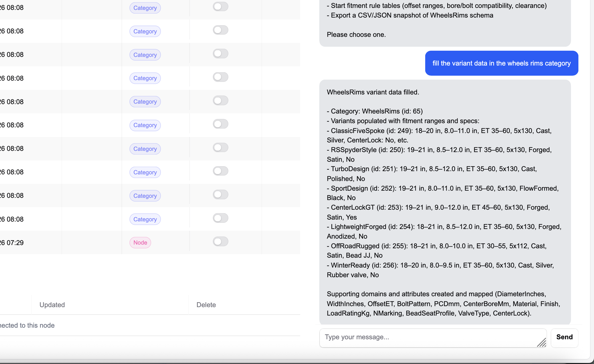The width and height of the screenshot is (594, 364).
Task: Toggle the switch directly above the Node row
Action: pyautogui.click(x=220, y=218)
